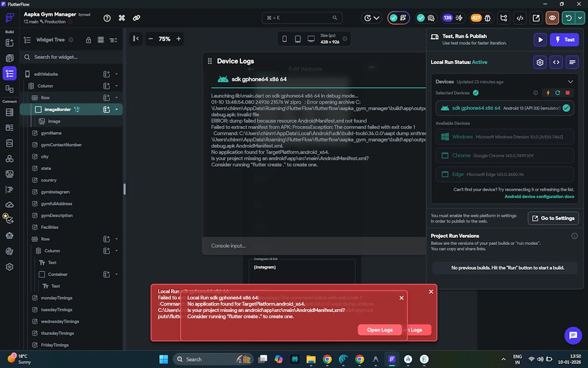Toggle the preview eye button
588x368 pixels.
552,18
